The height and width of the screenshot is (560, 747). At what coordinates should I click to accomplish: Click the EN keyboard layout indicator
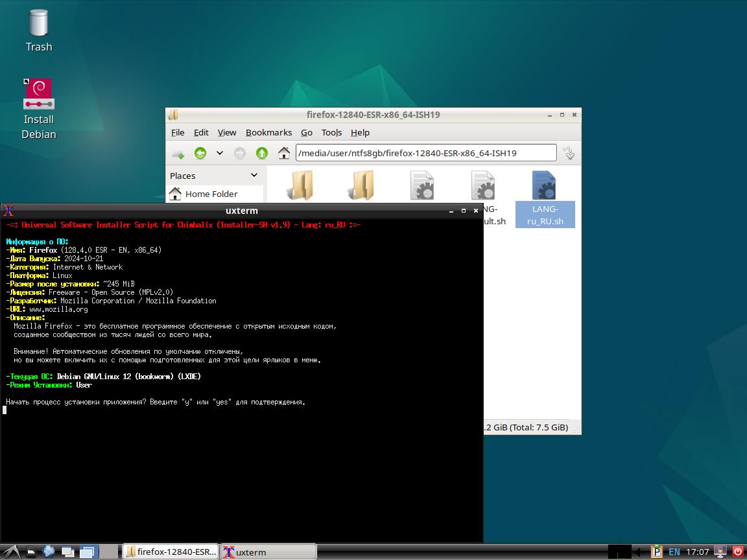674,552
